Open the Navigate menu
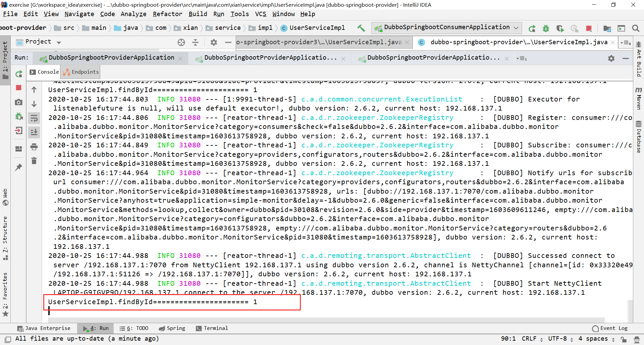This screenshot has width=644, height=345. (x=79, y=14)
